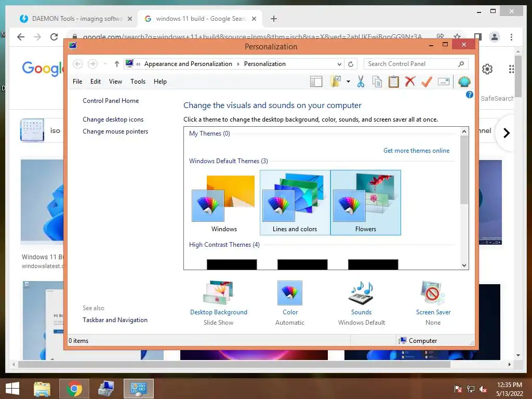Image resolution: width=532 pixels, height=399 pixels.
Task: Close the windows 11 build Chrome tab
Action: (x=254, y=19)
